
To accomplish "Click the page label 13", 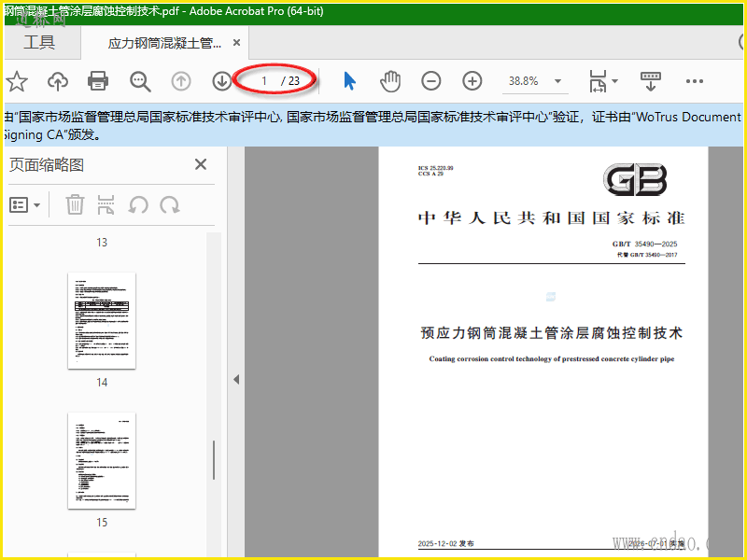I will pyautogui.click(x=102, y=243).
